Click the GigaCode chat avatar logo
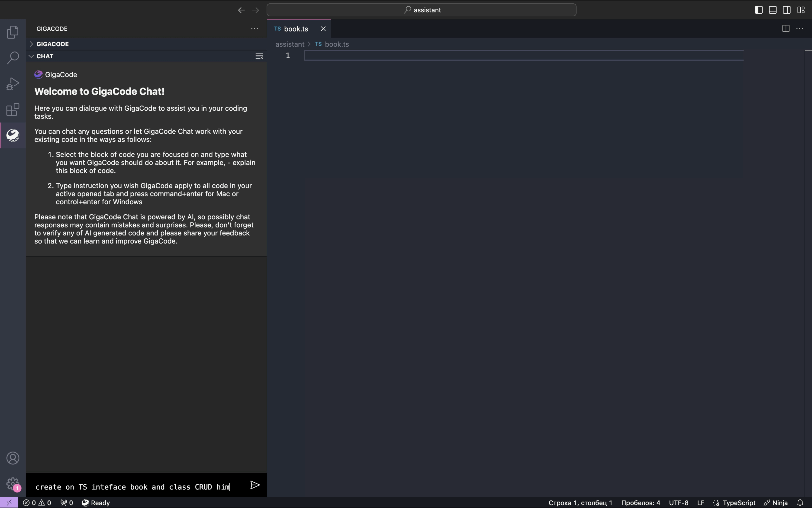 (x=38, y=75)
